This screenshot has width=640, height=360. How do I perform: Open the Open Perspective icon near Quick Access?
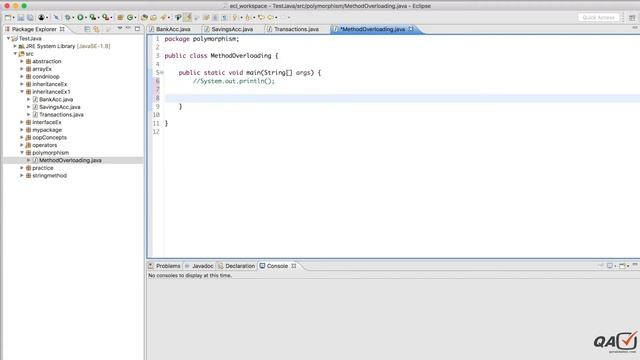pos(632,18)
